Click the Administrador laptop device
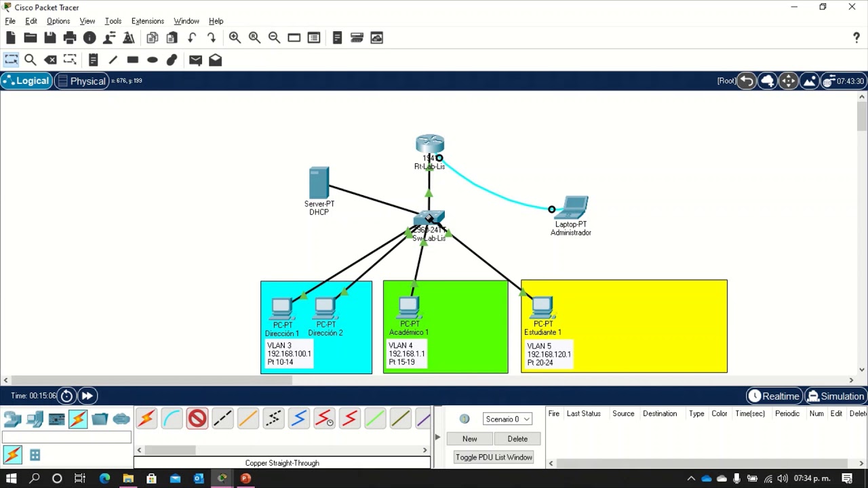This screenshot has width=868, height=488. (x=573, y=208)
